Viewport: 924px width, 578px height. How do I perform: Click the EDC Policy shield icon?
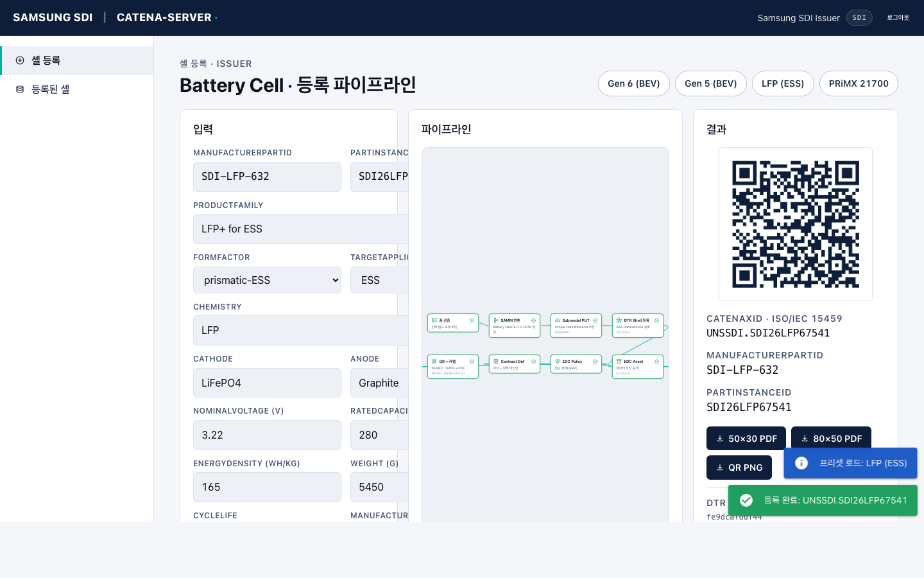[557, 362]
